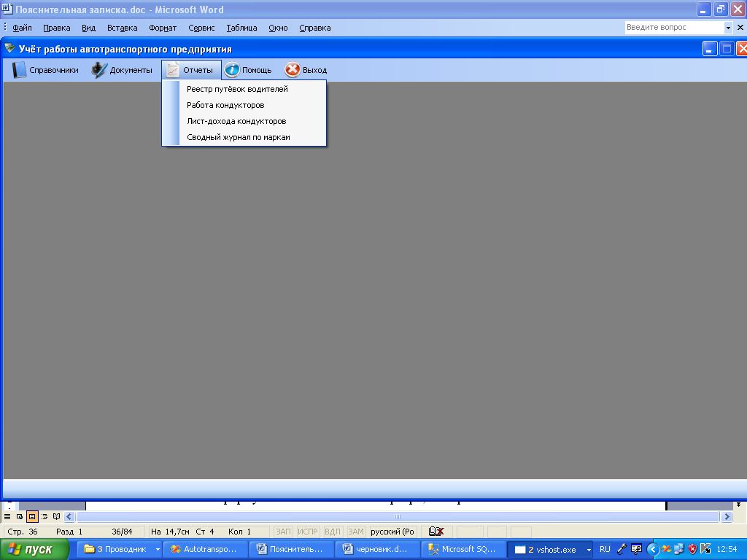747x560 pixels.
Task: Collapse the open Отчеты toolbar menu
Action: tap(191, 70)
